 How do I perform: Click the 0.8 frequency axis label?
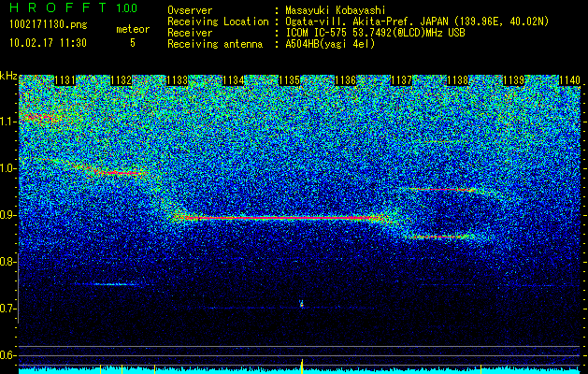[x=7, y=262]
